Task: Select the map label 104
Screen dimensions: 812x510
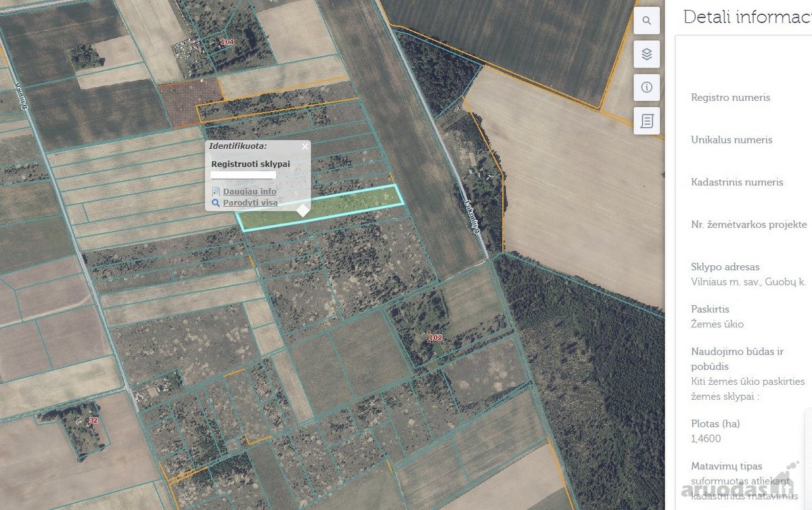Action: point(227,42)
